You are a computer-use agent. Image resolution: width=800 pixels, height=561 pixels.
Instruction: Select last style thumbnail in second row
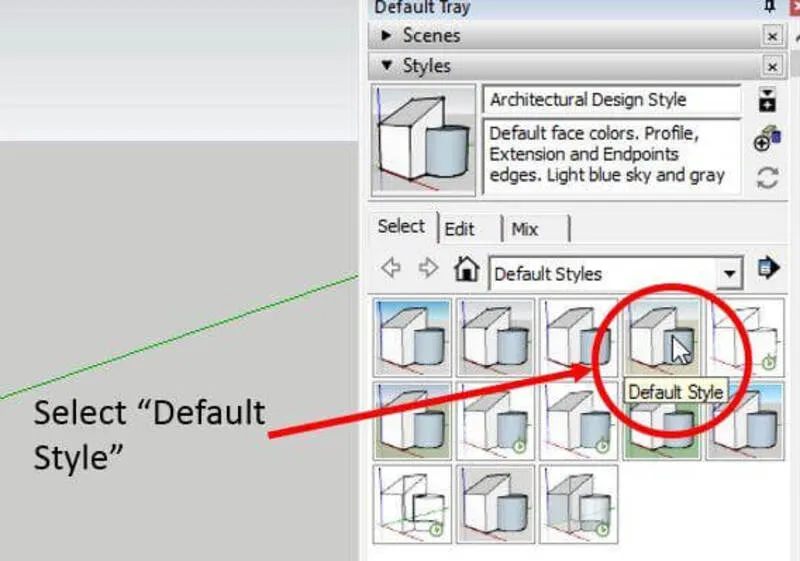coord(745,421)
